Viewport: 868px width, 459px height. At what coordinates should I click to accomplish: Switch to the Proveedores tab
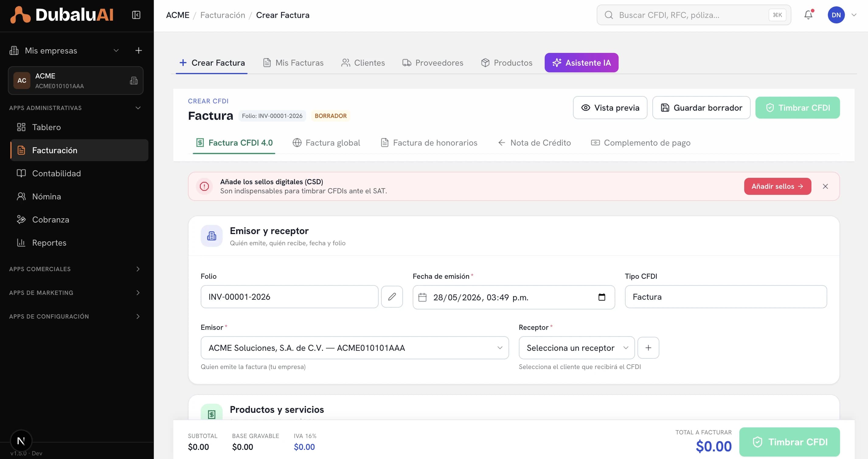click(x=433, y=63)
